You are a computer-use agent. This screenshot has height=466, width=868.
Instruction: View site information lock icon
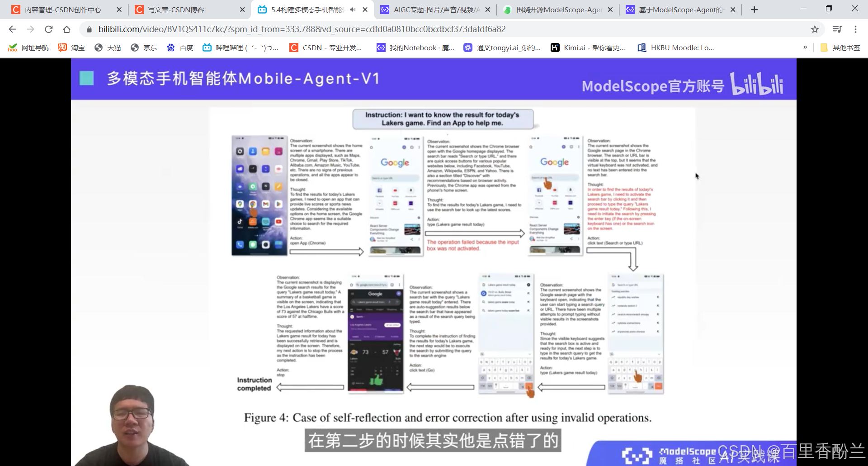(x=89, y=29)
